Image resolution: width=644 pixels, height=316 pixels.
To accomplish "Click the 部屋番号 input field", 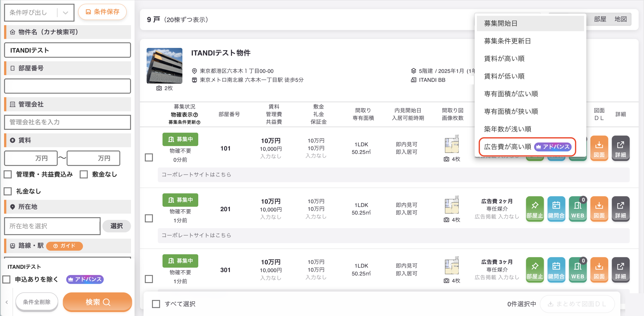I will [67, 86].
